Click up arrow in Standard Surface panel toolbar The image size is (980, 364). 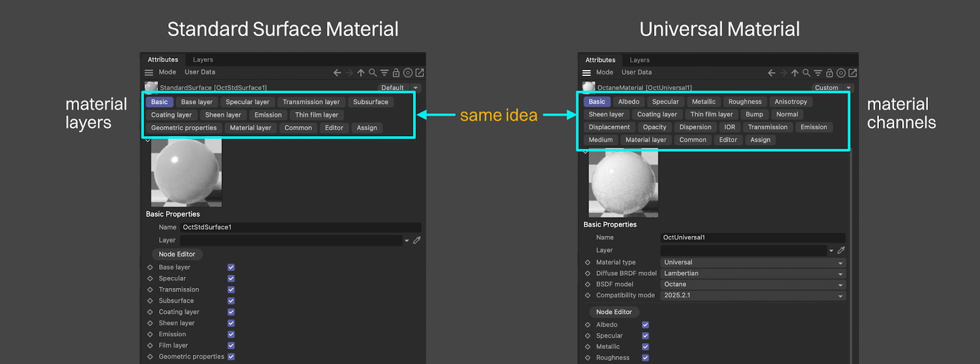pyautogui.click(x=361, y=73)
